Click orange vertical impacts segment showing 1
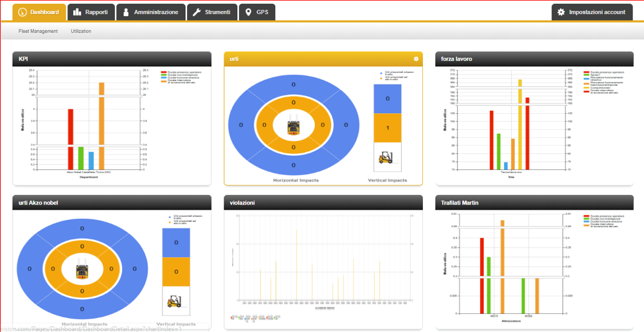This screenshot has width=644, height=332. 388,128
